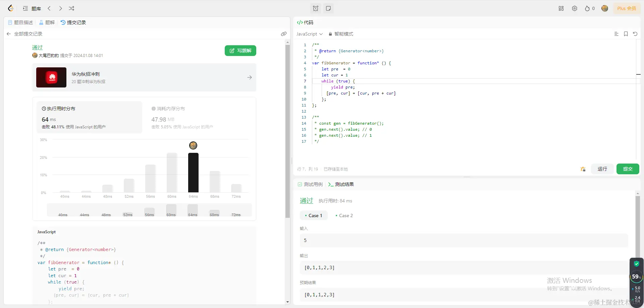
Task: Open the settings gear icon
Action: click(x=575, y=8)
